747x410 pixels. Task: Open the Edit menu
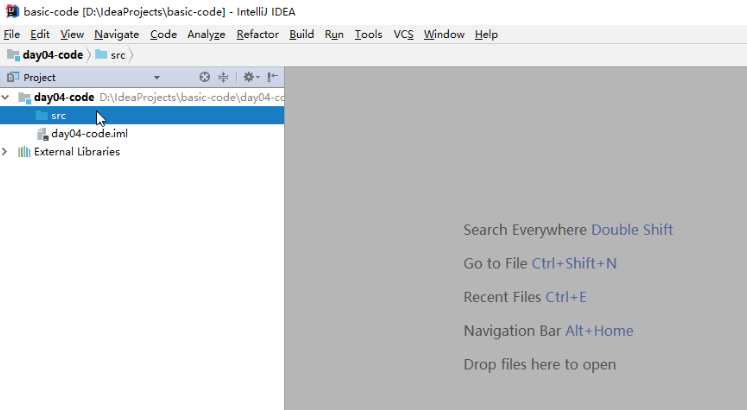coord(40,34)
